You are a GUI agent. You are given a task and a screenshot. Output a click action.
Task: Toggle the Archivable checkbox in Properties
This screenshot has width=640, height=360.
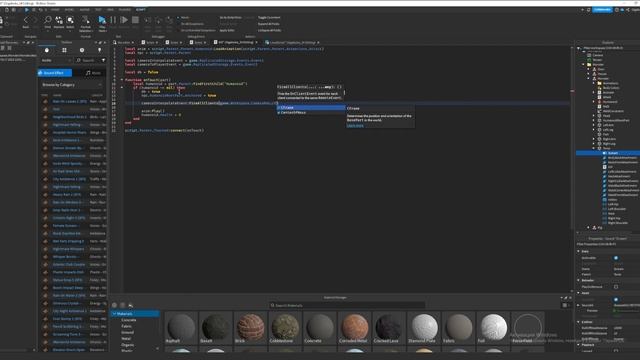616,258
